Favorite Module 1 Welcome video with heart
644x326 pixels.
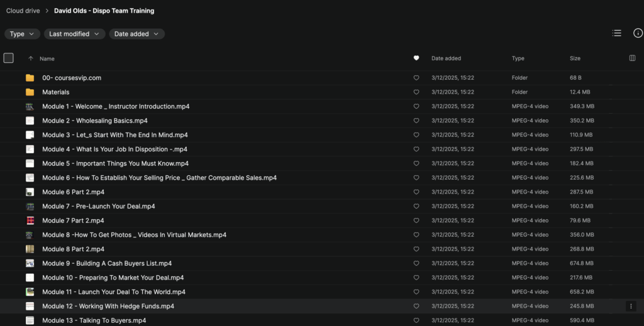[416, 107]
